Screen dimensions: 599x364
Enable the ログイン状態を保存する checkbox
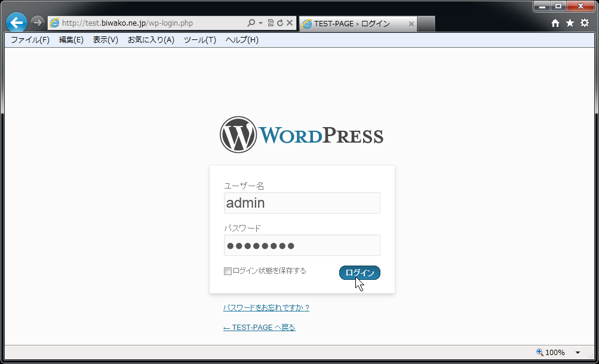coord(228,272)
